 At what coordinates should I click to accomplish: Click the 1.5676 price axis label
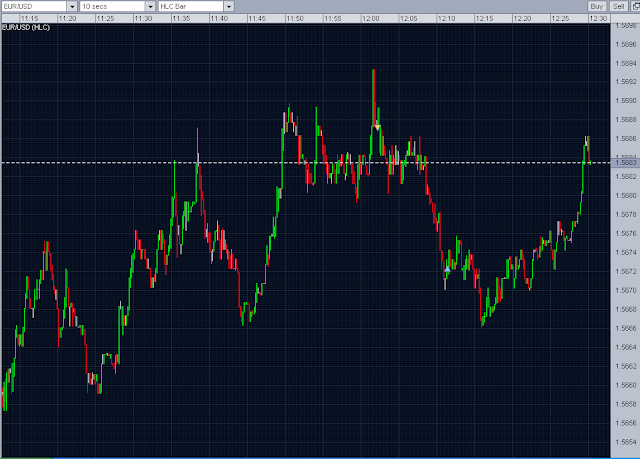click(x=626, y=233)
